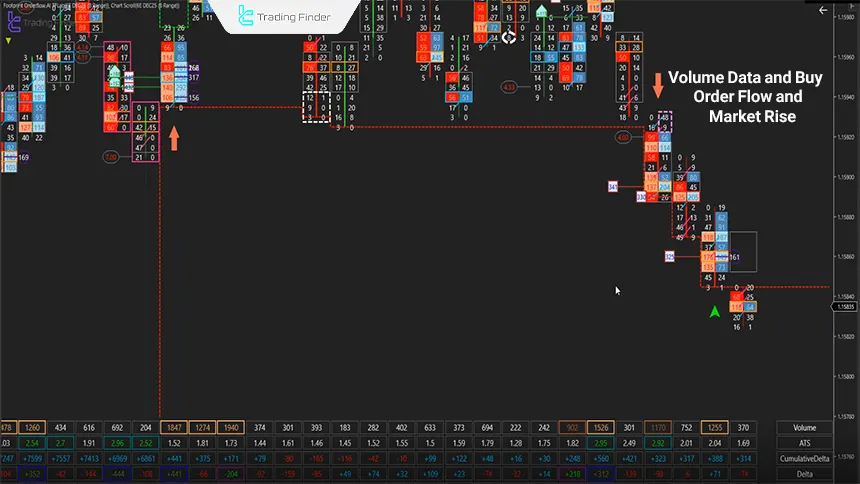Image resolution: width=860 pixels, height=484 pixels.
Task: Click the yellow triangle marker under the logo
Action: point(8,41)
